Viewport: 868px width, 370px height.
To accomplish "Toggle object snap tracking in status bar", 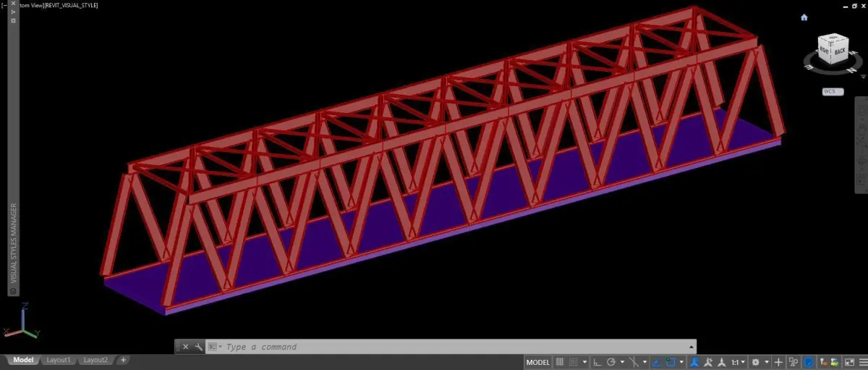I will click(657, 362).
